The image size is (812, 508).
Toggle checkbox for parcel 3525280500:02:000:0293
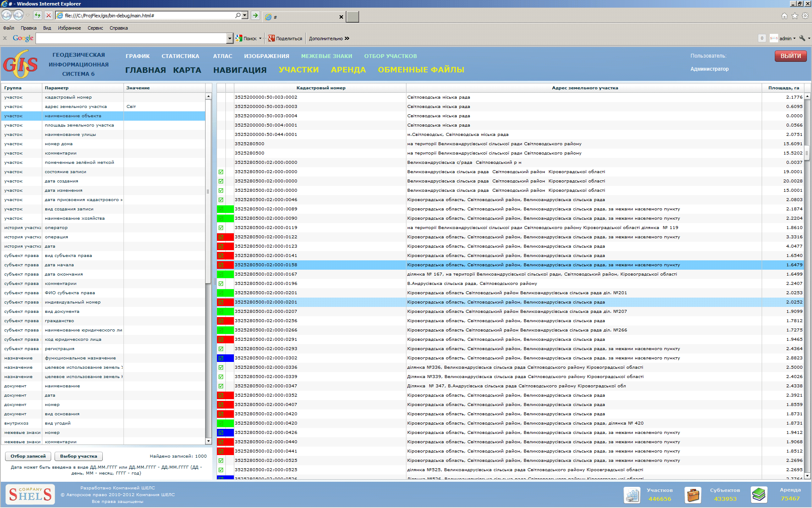point(221,349)
